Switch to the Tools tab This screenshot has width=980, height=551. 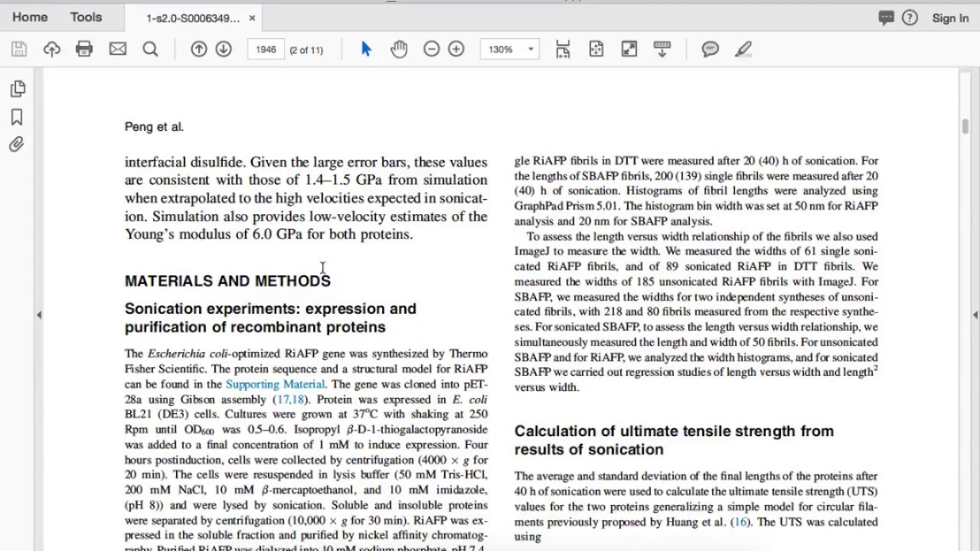(x=87, y=17)
